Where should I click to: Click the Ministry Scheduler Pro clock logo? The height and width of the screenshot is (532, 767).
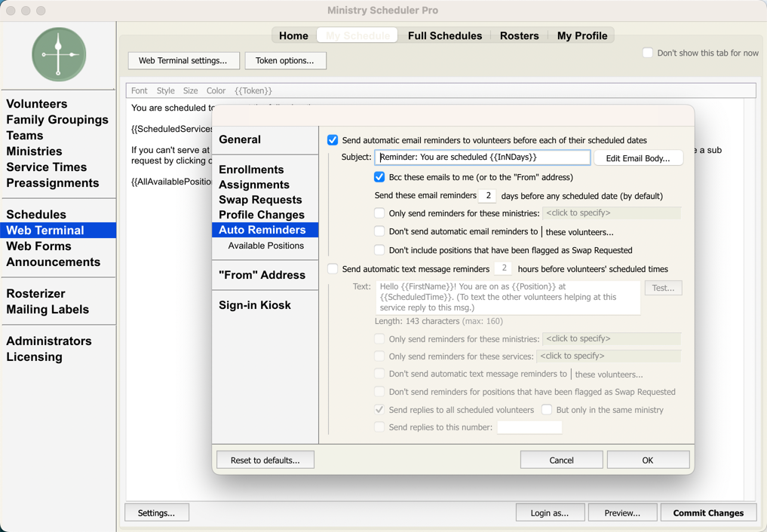(x=59, y=54)
